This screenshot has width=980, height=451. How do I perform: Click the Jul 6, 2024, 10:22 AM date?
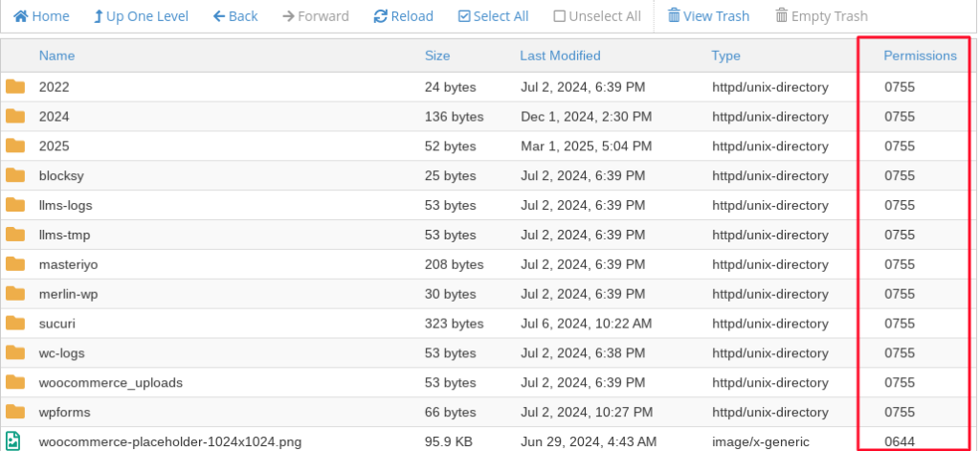[x=587, y=324]
